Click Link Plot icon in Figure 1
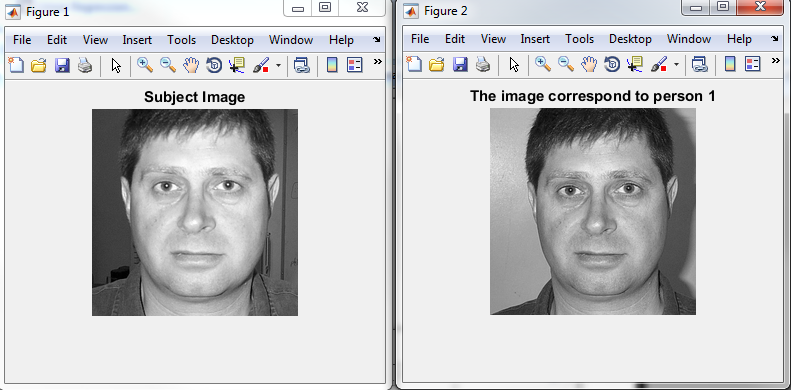 point(301,65)
